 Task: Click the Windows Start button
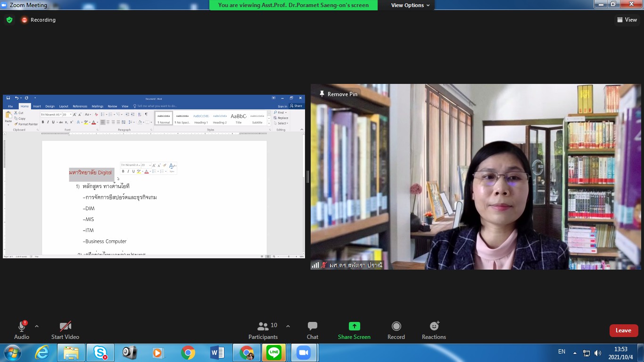(12, 353)
